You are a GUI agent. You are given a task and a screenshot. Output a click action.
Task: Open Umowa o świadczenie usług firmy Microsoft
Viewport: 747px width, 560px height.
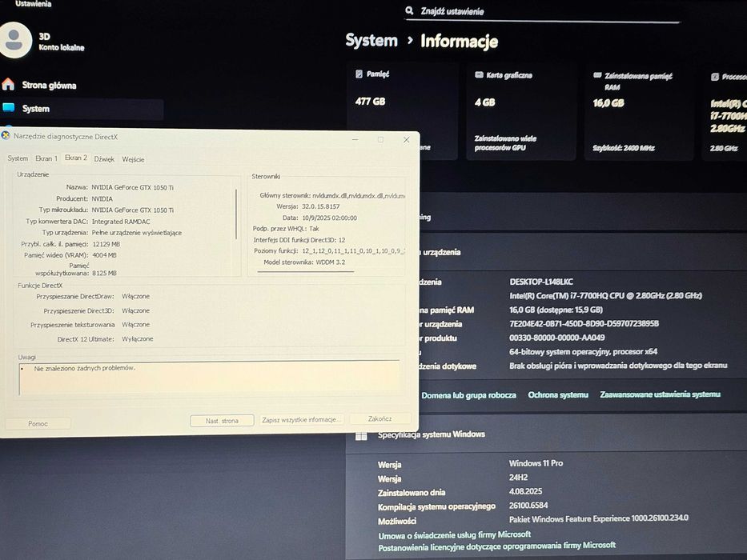[x=455, y=534]
